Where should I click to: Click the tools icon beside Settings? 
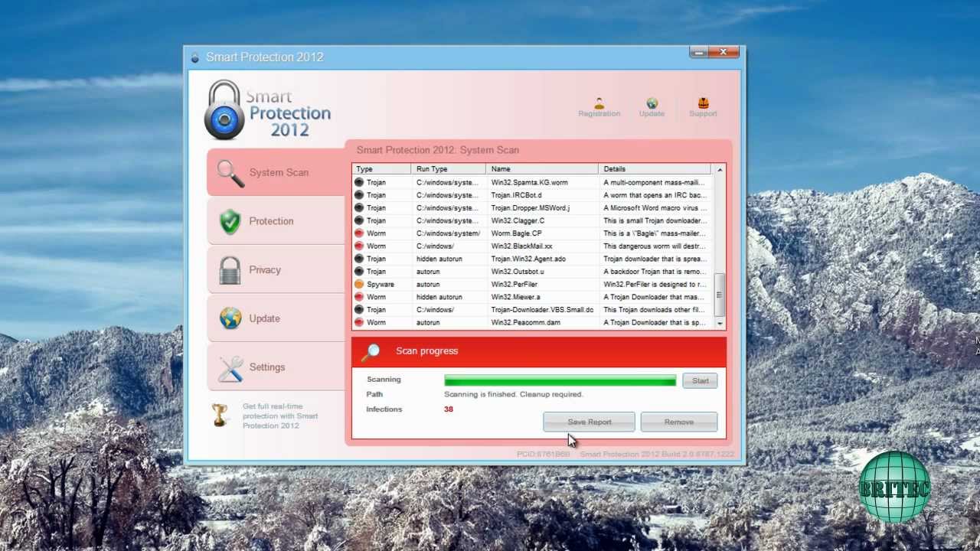pyautogui.click(x=230, y=368)
